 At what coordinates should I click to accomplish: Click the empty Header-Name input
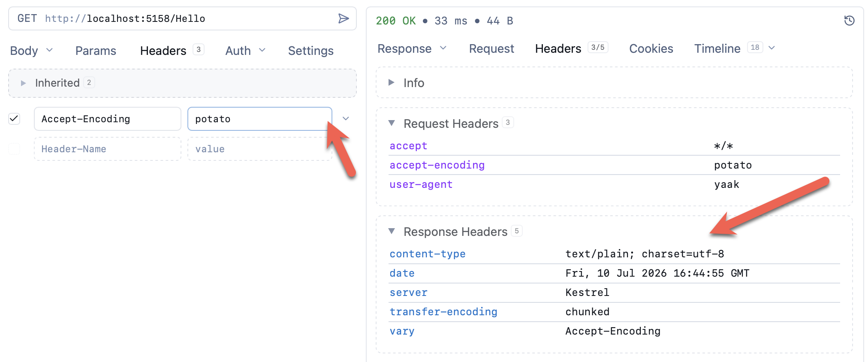point(108,149)
